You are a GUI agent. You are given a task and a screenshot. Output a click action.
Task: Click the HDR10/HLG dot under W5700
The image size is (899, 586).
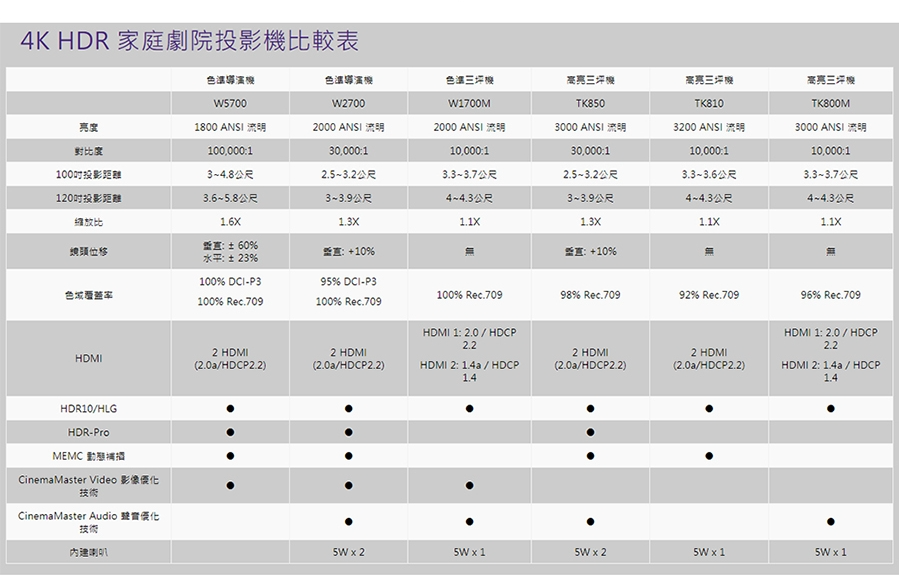click(230, 409)
